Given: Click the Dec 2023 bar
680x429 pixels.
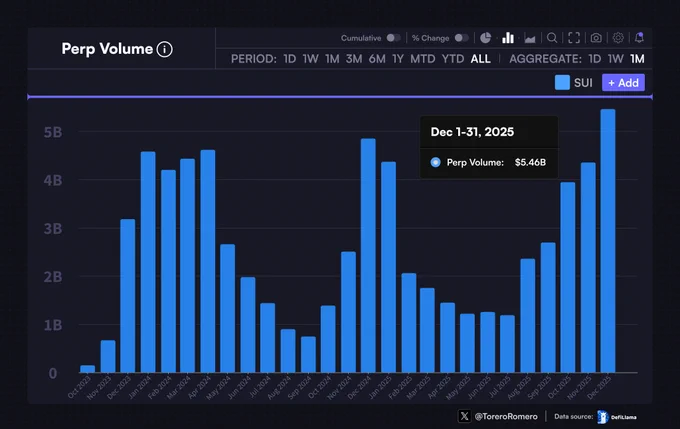Looking at the screenshot, I should click(x=128, y=296).
